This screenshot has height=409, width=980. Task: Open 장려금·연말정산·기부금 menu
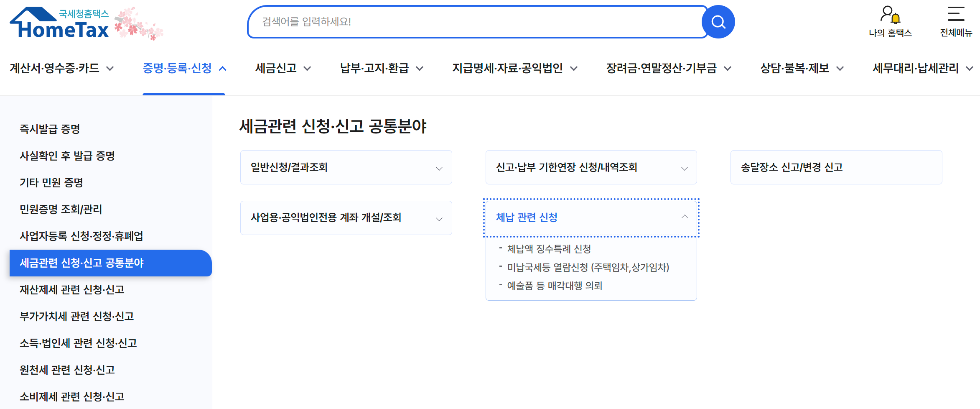[x=661, y=68]
